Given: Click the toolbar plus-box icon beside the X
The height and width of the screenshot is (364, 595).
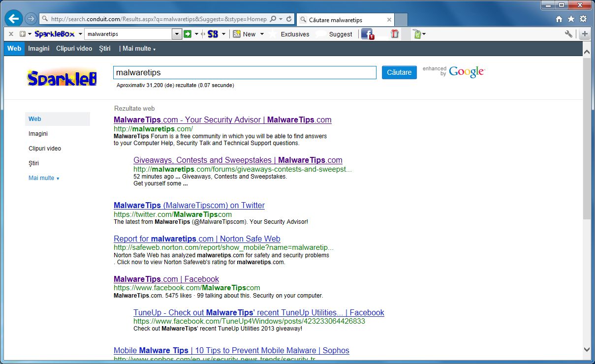Looking at the screenshot, I should point(23,34).
